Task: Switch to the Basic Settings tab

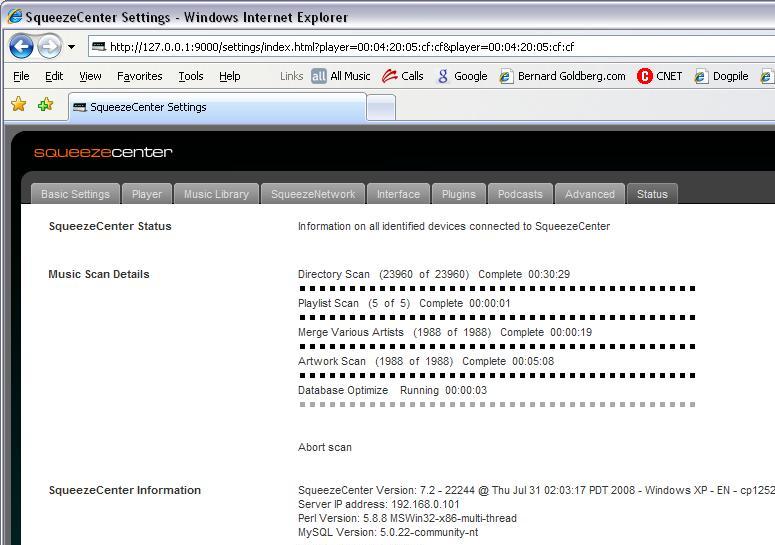Action: pos(75,194)
